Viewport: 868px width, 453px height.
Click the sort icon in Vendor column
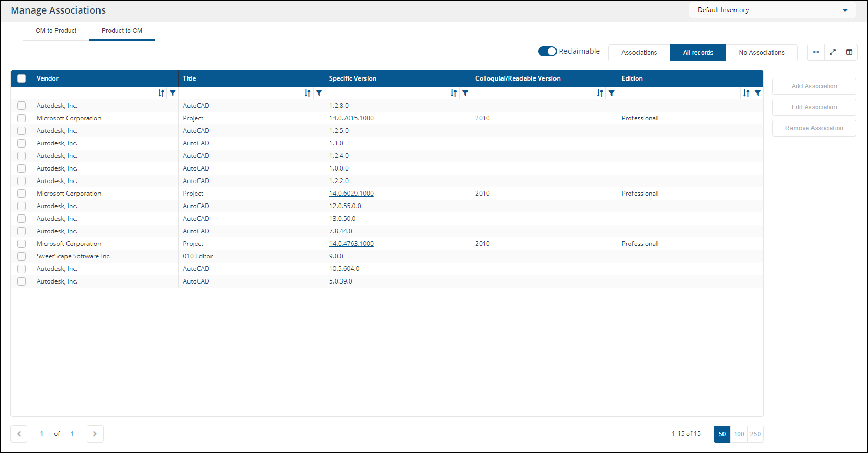click(x=161, y=93)
